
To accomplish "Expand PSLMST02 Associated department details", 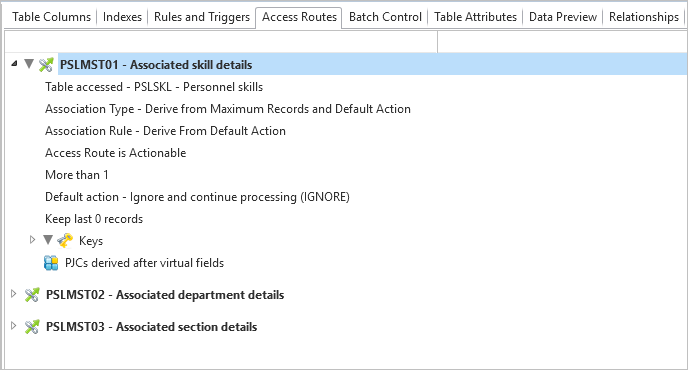I will click(x=14, y=294).
